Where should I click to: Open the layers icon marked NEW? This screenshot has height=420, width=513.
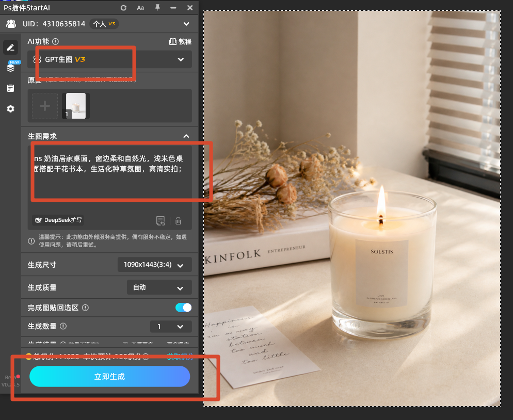point(10,68)
